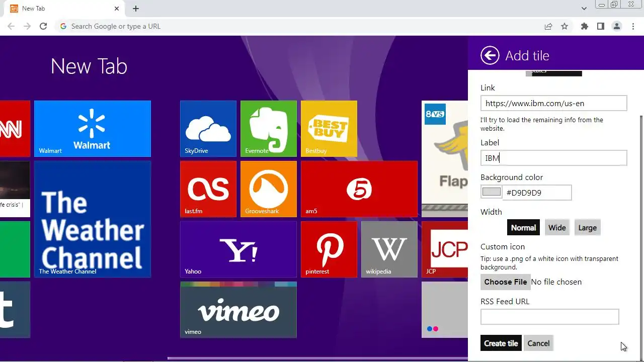Select Normal tile width
Screen dimensions: 644x362
pos(523,228)
